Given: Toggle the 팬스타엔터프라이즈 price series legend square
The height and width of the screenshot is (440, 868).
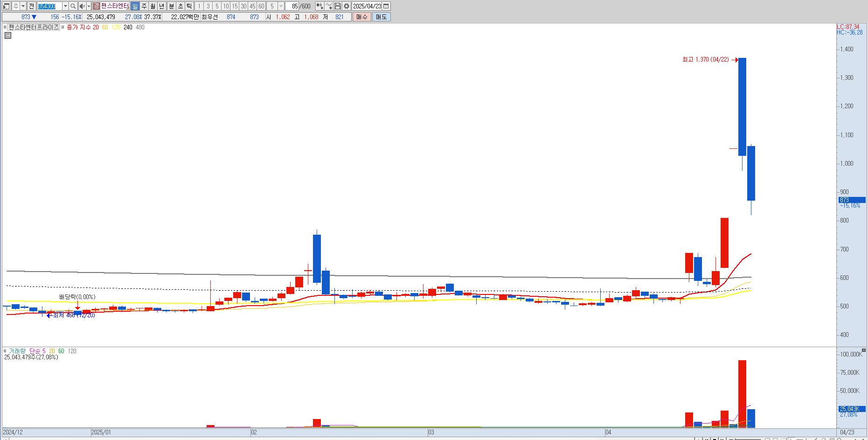Looking at the screenshot, I should coord(6,27).
